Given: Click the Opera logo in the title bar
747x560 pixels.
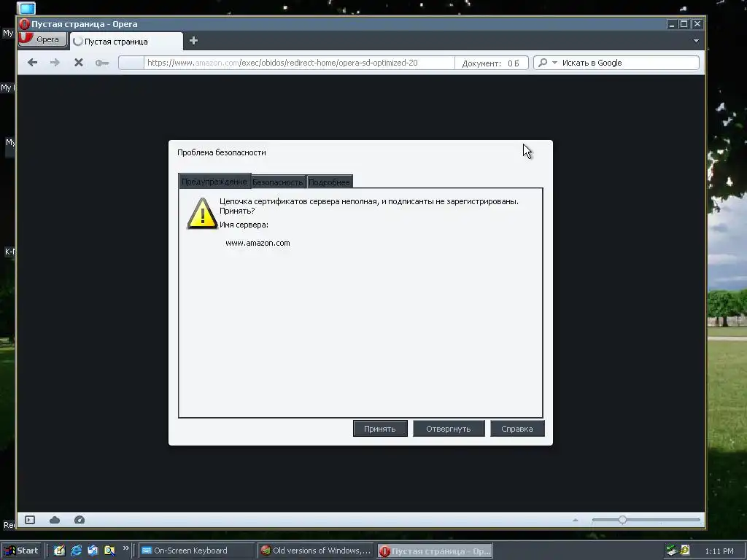Looking at the screenshot, I should (24, 24).
